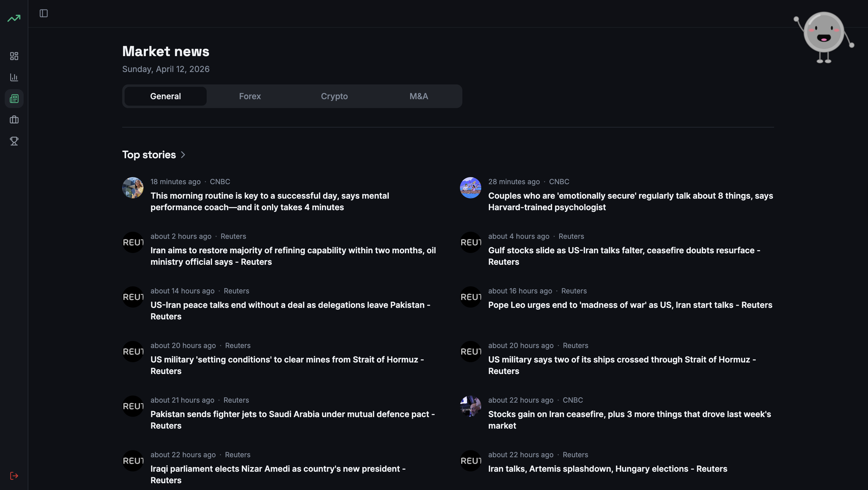This screenshot has width=868, height=490.
Task: Click the emotionally secure couples article thumbnail
Action: [x=470, y=188]
